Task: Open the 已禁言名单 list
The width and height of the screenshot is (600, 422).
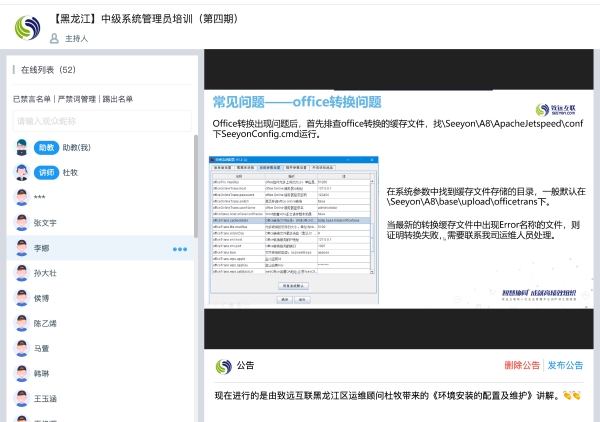Action: point(32,99)
